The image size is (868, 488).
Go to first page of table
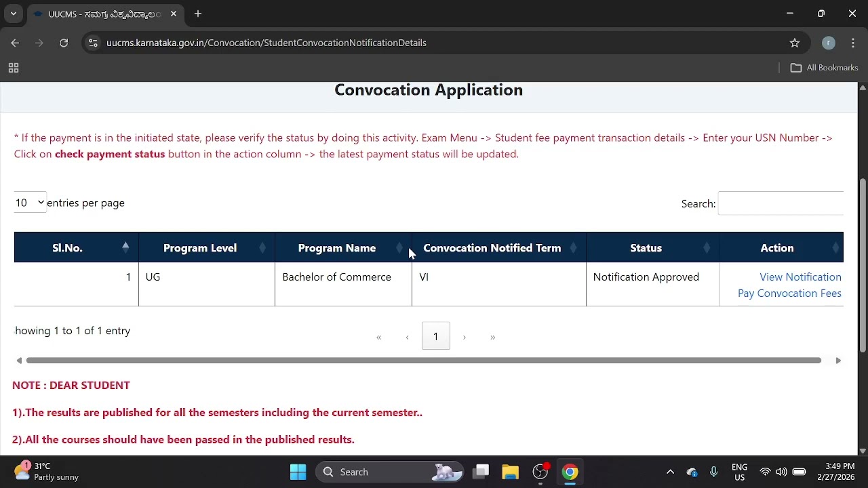point(379,337)
